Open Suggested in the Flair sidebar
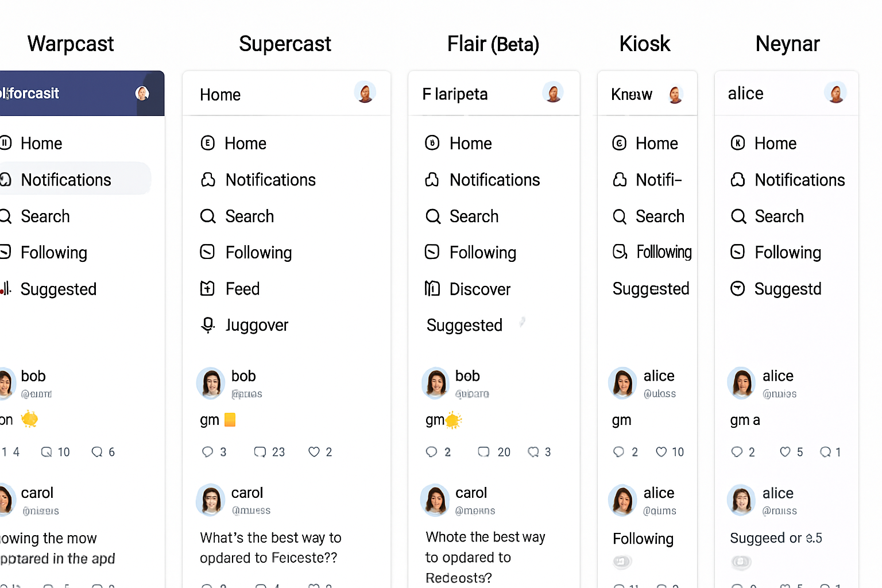The width and height of the screenshot is (882, 588). click(x=465, y=326)
